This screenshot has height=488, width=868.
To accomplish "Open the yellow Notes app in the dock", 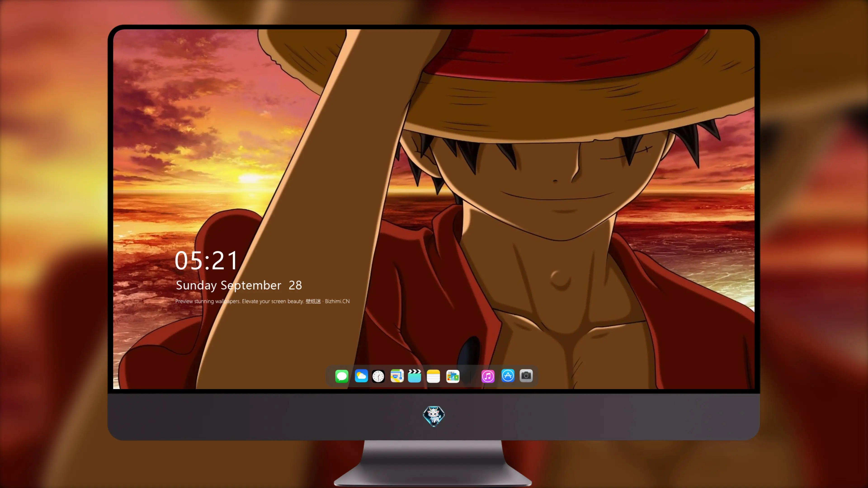I will tap(433, 376).
